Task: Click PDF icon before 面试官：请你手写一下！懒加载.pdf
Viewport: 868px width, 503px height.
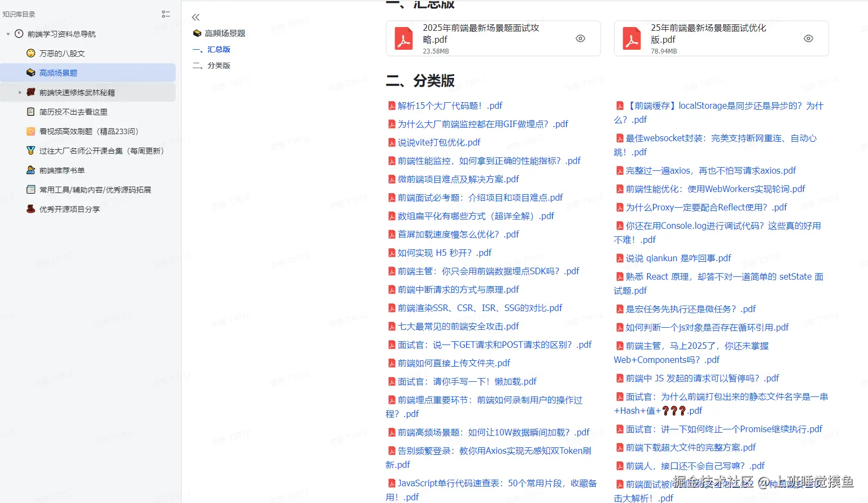Action: tap(392, 381)
